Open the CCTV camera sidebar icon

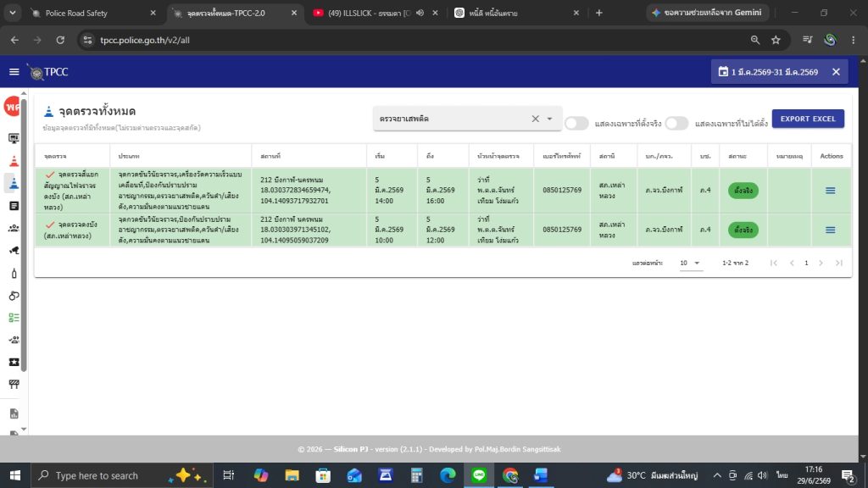tap(14, 251)
